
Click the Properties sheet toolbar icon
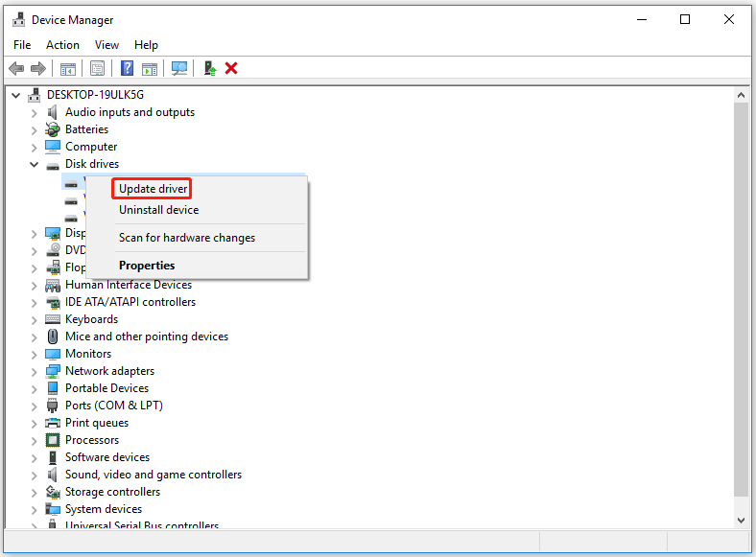(x=98, y=69)
